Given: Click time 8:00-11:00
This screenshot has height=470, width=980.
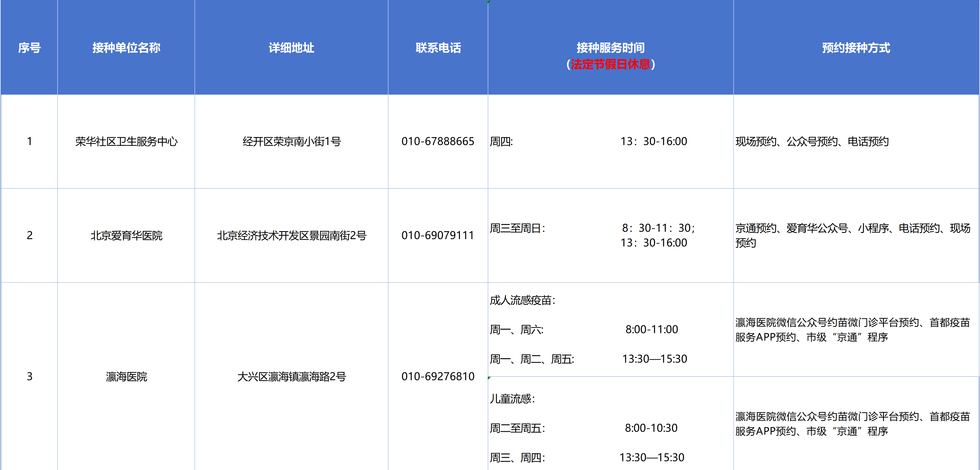Looking at the screenshot, I should [x=652, y=329].
